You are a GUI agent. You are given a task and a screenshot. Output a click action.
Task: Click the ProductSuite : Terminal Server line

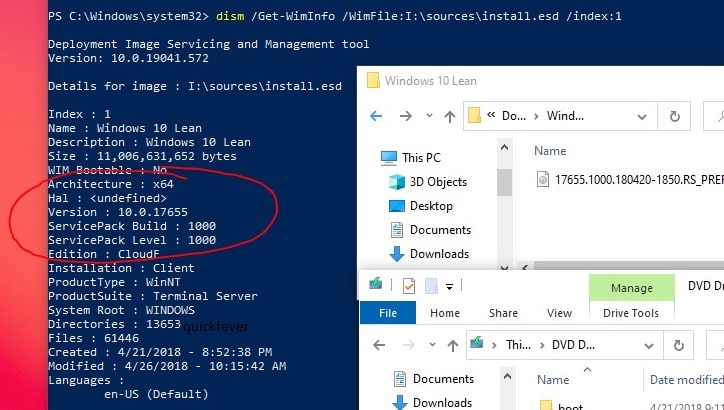pos(153,296)
